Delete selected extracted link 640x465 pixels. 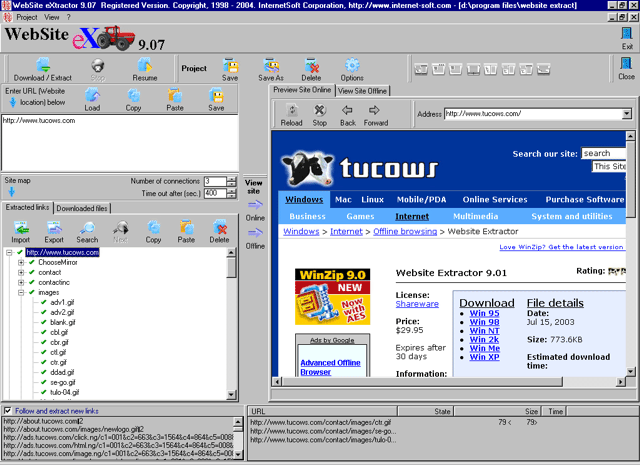219,232
